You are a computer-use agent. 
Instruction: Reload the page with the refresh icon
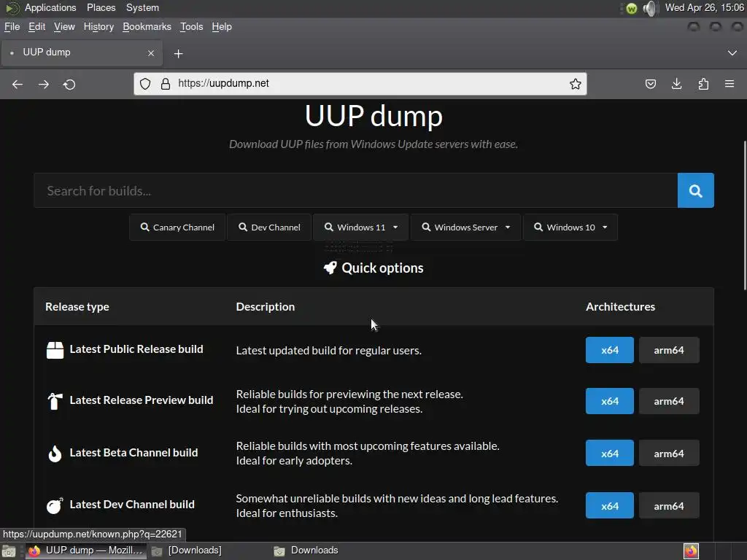point(69,85)
